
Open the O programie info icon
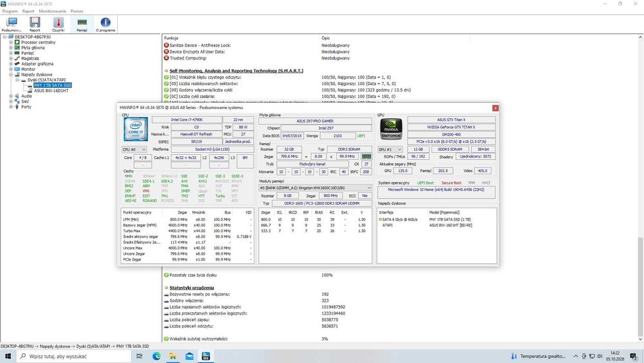point(106,24)
